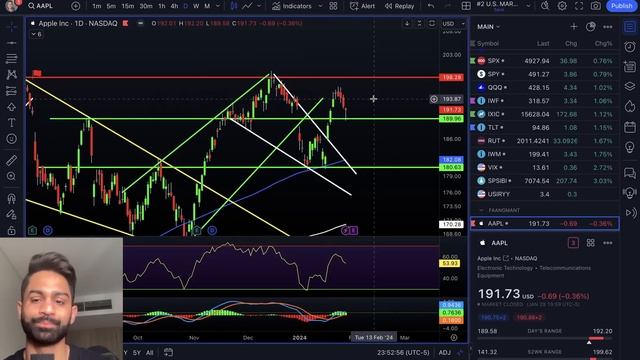Open the Nov earnings E marker
This screenshot has width=640, height=360.
tap(197, 231)
